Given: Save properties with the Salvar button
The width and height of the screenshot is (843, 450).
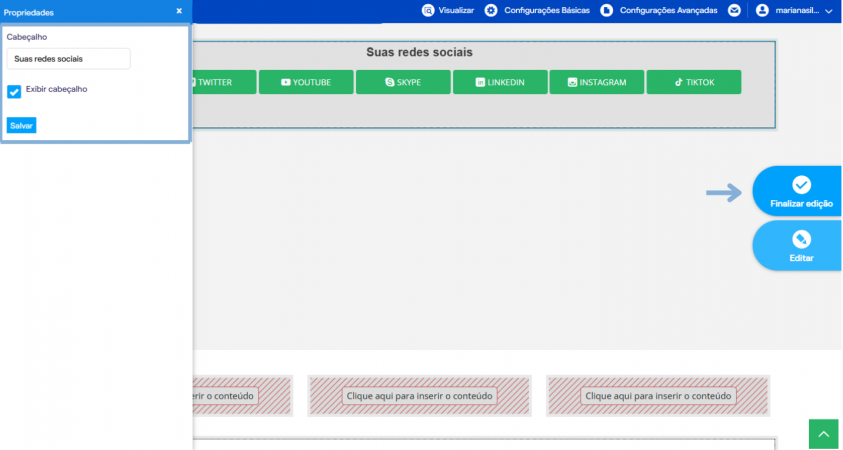Looking at the screenshot, I should (22, 125).
